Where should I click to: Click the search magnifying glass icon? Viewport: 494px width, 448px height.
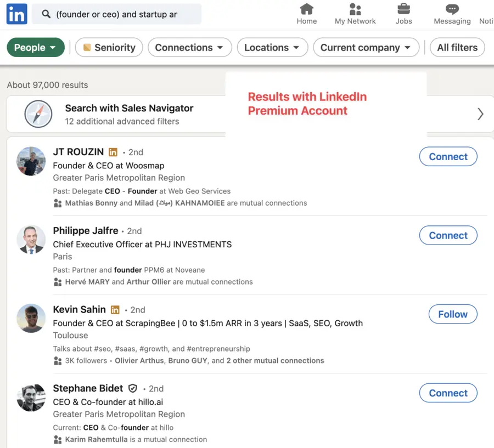pyautogui.click(x=46, y=14)
